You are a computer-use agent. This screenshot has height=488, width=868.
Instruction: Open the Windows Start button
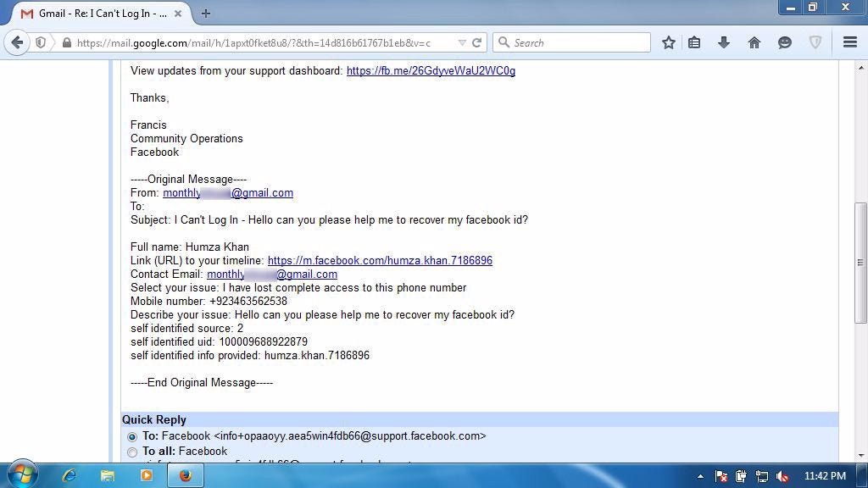pos(23,474)
